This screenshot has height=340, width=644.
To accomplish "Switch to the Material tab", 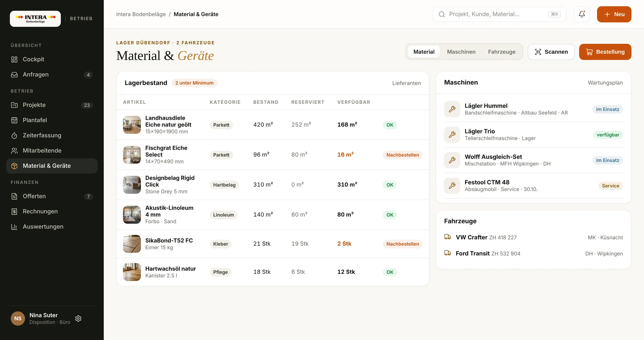I will (424, 52).
